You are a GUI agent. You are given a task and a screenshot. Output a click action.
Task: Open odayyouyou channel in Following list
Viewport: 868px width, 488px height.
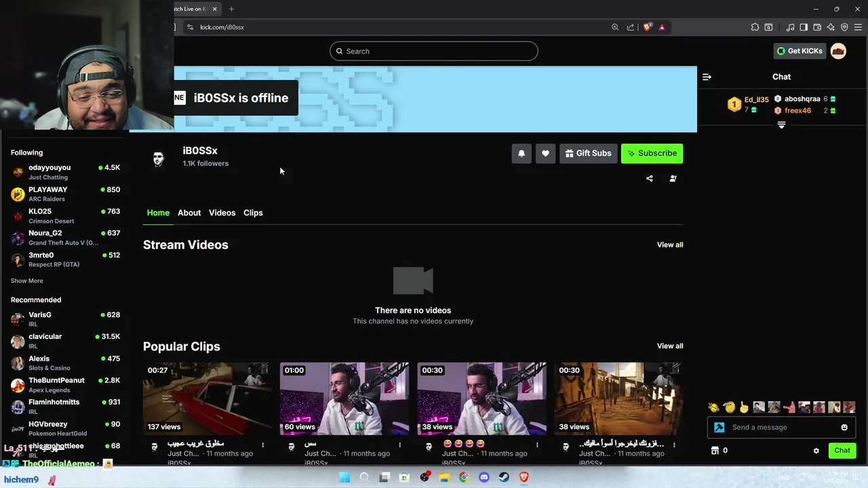(65, 172)
